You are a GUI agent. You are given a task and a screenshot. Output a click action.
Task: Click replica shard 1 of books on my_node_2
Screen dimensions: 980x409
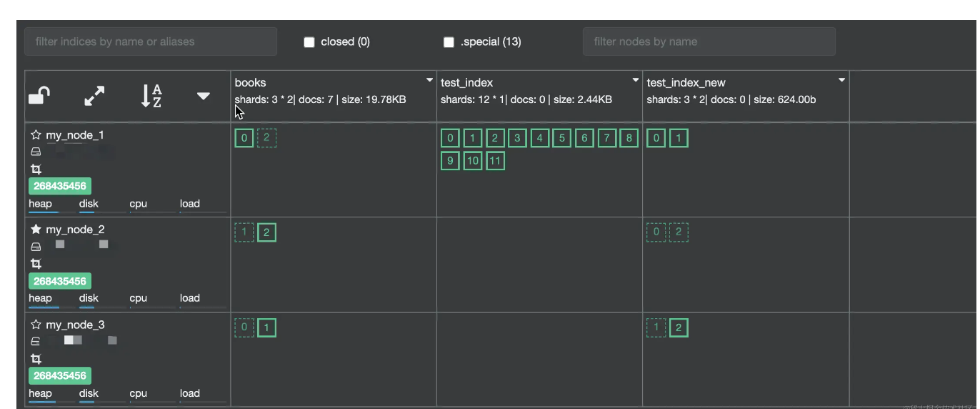coord(244,232)
